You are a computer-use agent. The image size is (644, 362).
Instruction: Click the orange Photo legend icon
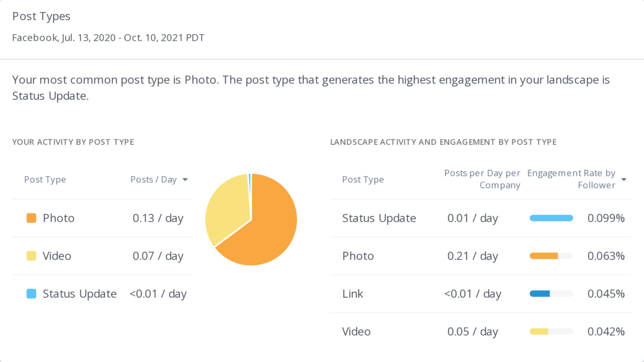31,218
